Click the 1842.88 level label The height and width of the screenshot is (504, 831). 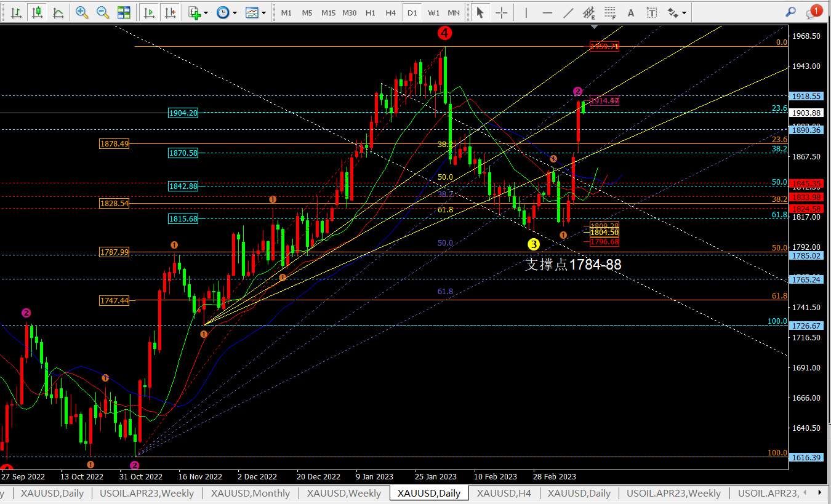point(183,186)
